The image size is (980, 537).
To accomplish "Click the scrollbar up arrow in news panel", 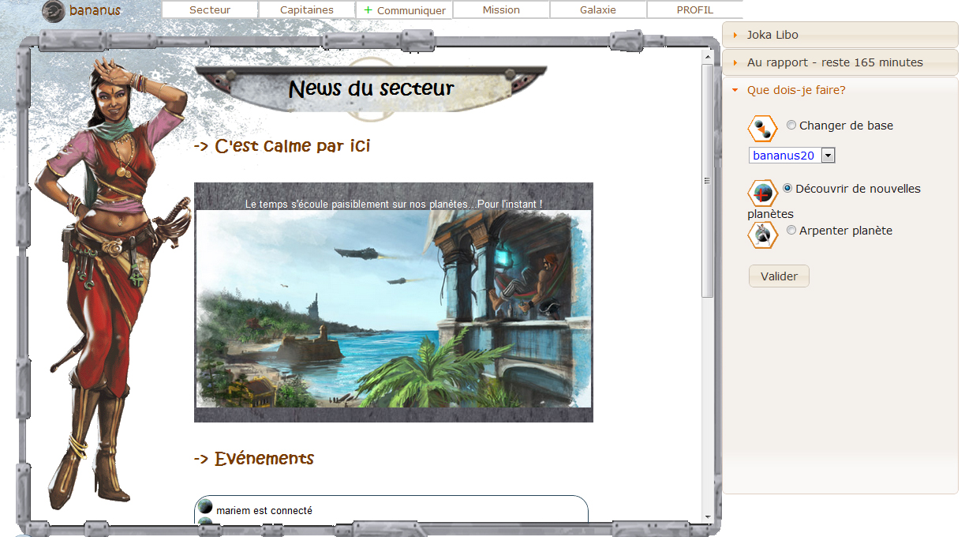I will point(707,57).
